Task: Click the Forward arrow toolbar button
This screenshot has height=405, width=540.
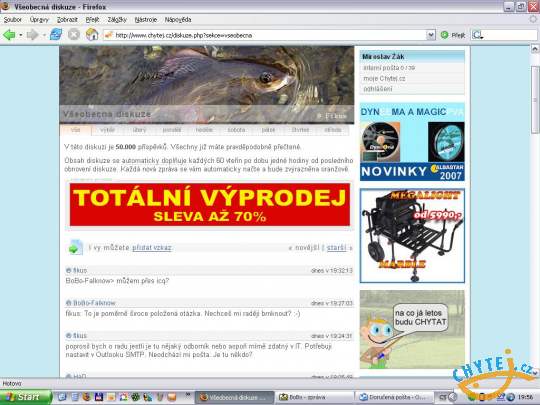Action: pyautogui.click(x=32, y=35)
